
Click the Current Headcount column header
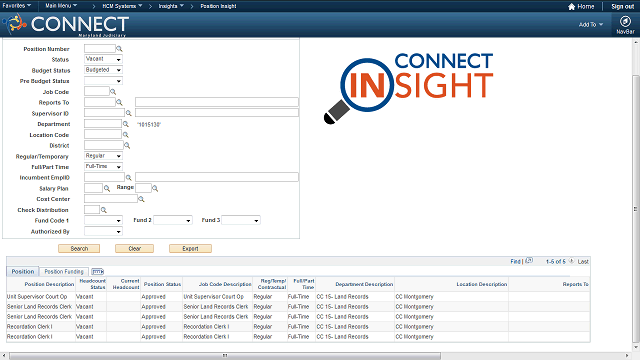click(126, 284)
